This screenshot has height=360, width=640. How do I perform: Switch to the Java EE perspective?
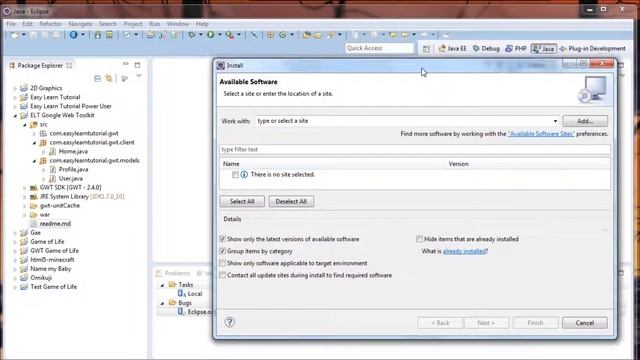[452, 49]
